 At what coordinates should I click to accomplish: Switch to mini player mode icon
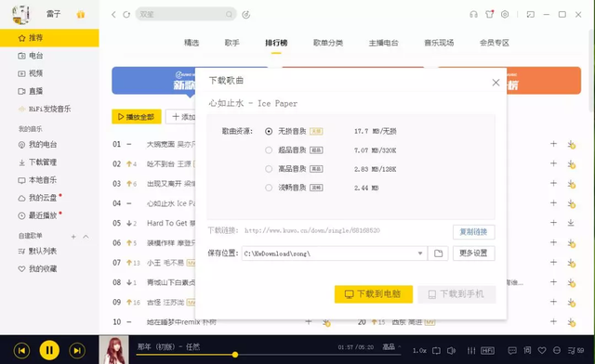pyautogui.click(x=531, y=15)
